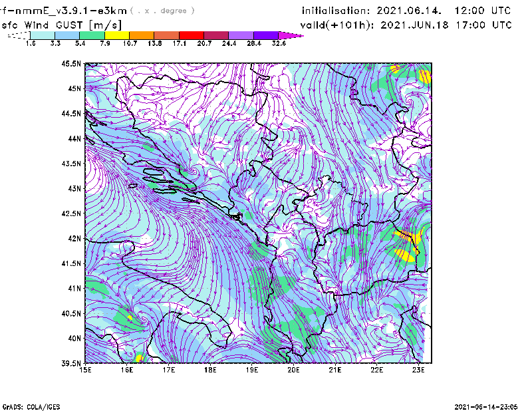Click the "20E" longitude label
Image resolution: width=532 pixels, height=411 pixels.
click(293, 370)
